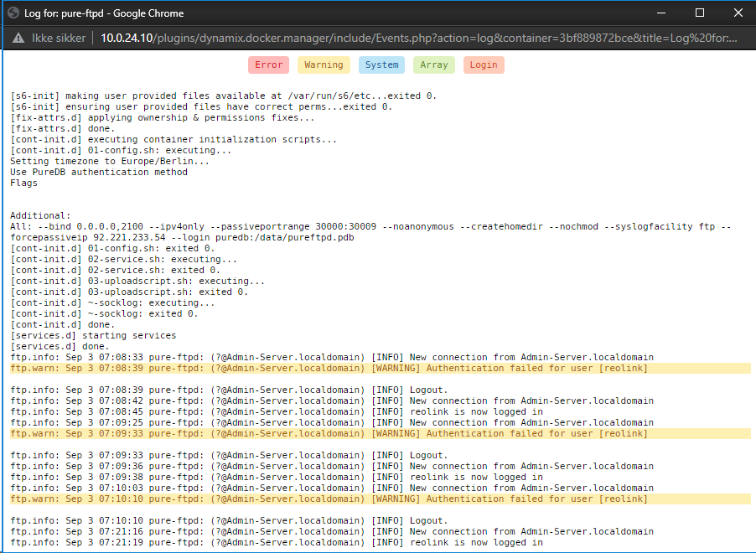Click the Chrome globe icon in title bar
756x553 pixels.
click(x=13, y=13)
